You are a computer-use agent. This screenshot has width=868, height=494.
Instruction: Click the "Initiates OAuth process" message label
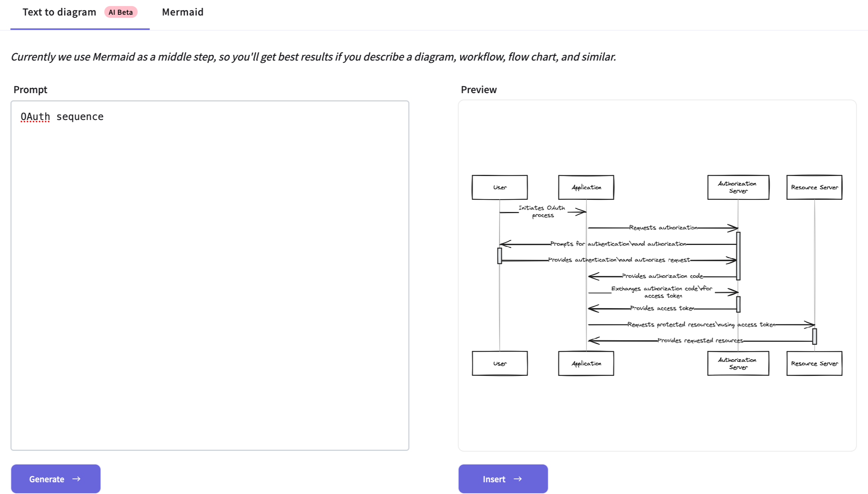(x=542, y=212)
